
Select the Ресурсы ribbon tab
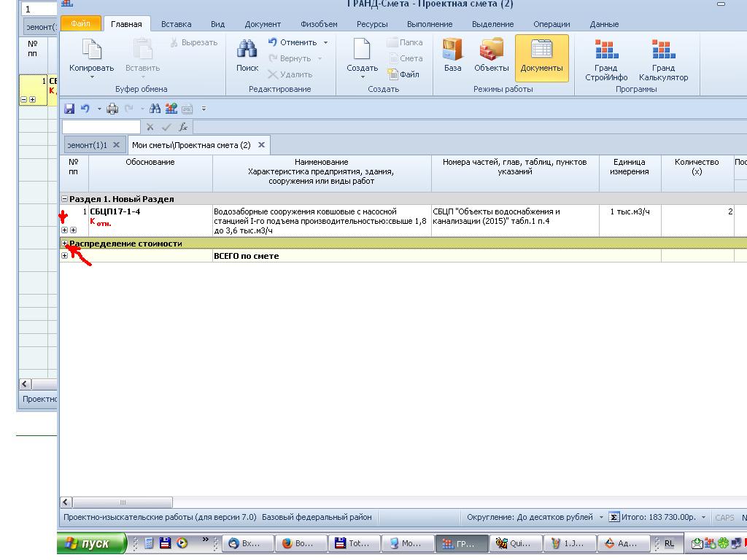372,24
